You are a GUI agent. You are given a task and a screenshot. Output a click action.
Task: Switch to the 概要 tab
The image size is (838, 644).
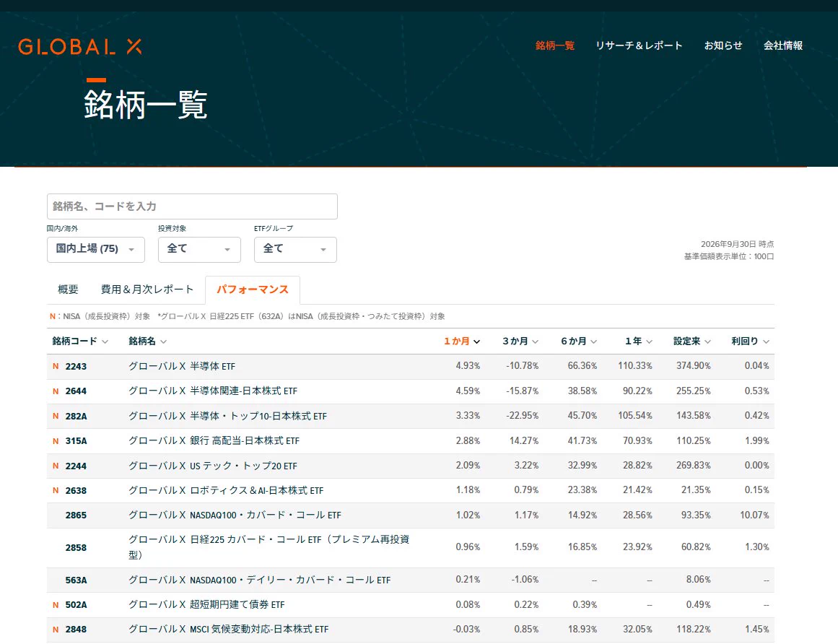[68, 290]
